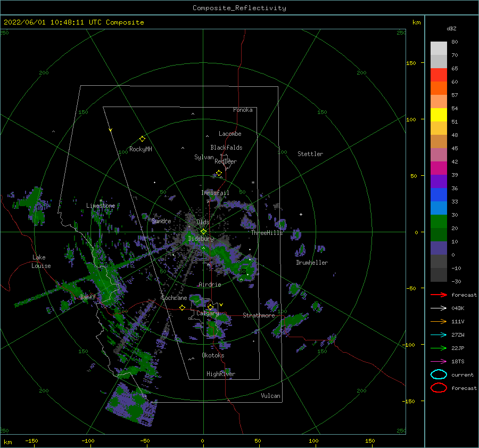Click the red forecast arrow in legend
Viewport: 479px width, 448px height.
click(439, 295)
